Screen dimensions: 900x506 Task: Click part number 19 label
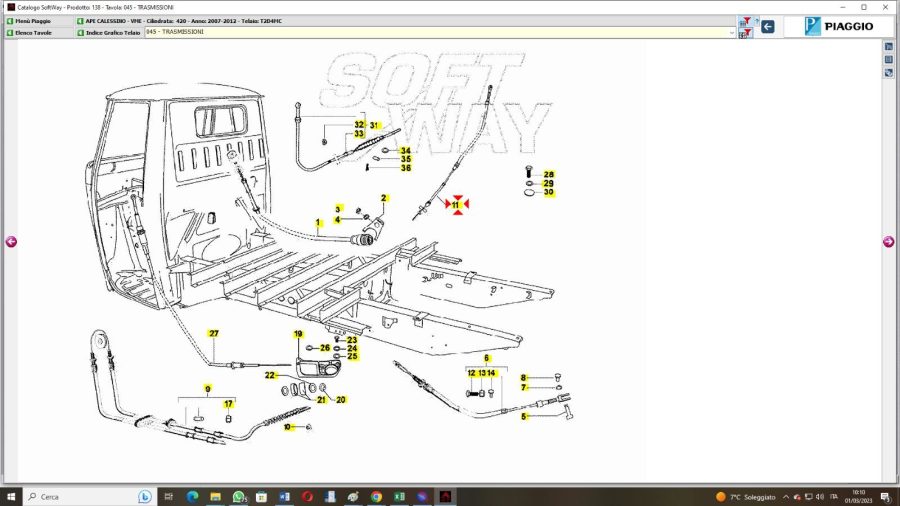(298, 333)
